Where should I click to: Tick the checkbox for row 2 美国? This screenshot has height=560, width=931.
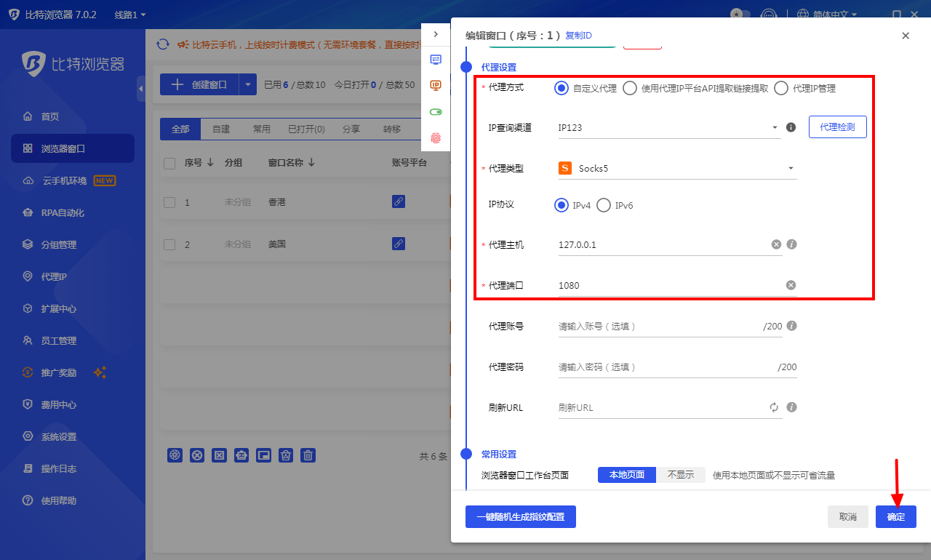[x=169, y=244]
